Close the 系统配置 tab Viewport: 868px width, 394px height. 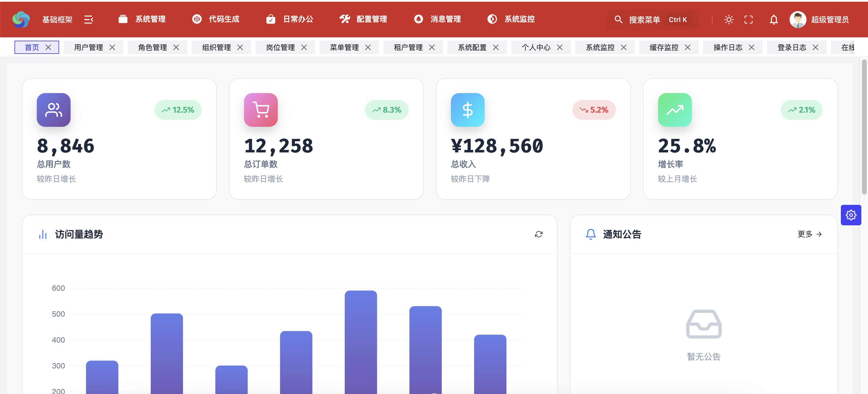(x=496, y=47)
